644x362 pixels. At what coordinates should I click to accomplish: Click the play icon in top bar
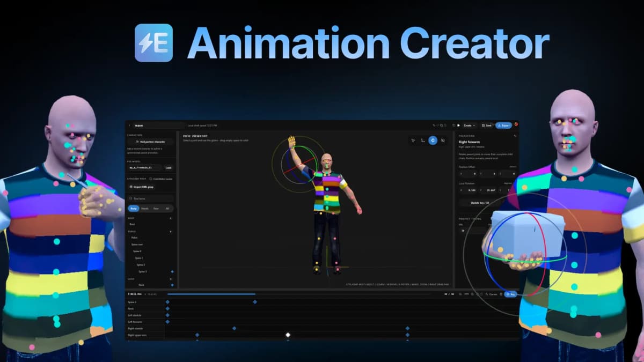click(458, 125)
